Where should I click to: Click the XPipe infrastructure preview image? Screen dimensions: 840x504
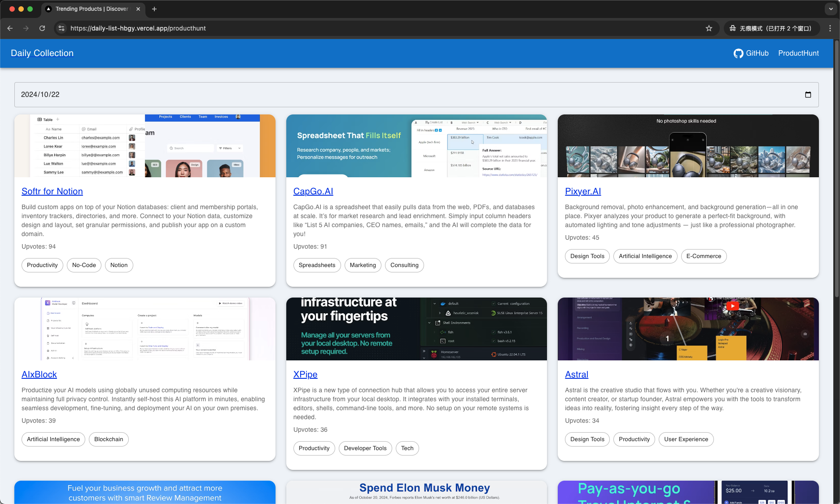[416, 329]
